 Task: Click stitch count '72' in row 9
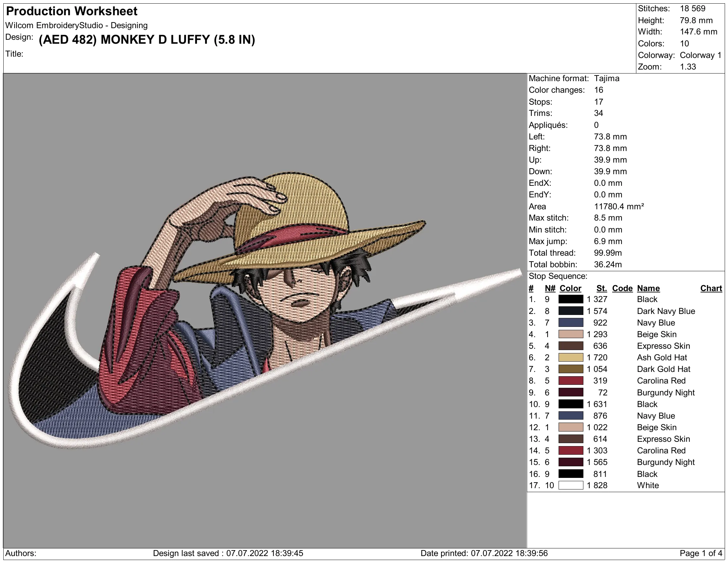603,392
